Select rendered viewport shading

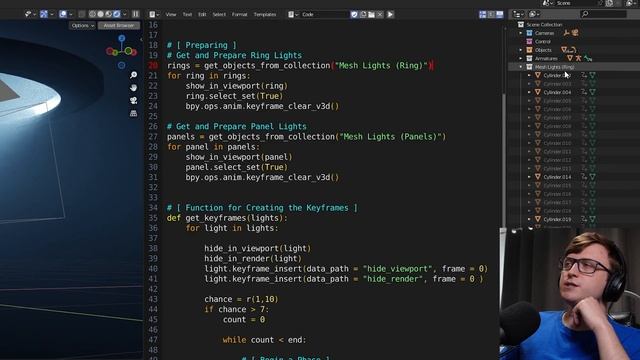pyautogui.click(x=117, y=14)
